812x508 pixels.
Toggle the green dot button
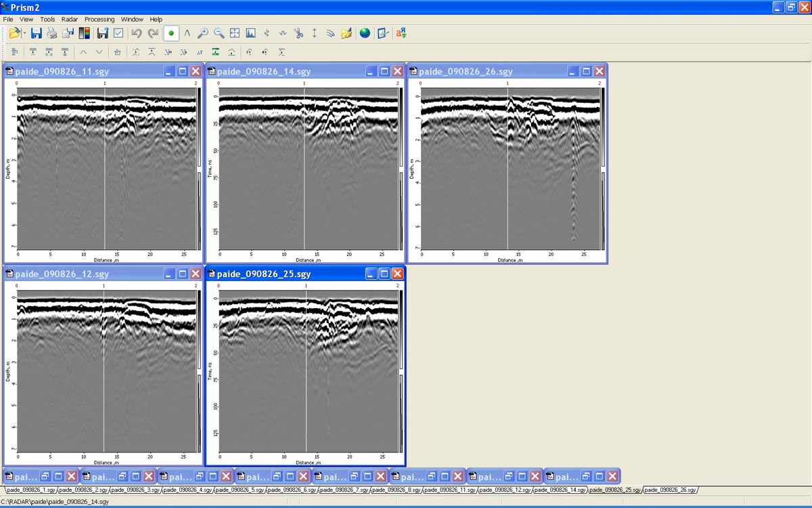pos(171,33)
